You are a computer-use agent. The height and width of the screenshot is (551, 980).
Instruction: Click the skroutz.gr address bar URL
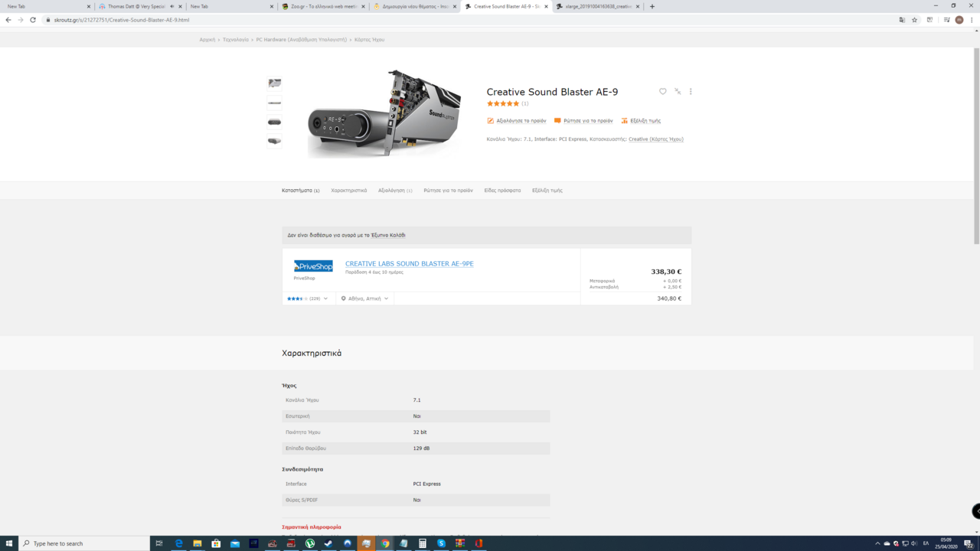121,20
